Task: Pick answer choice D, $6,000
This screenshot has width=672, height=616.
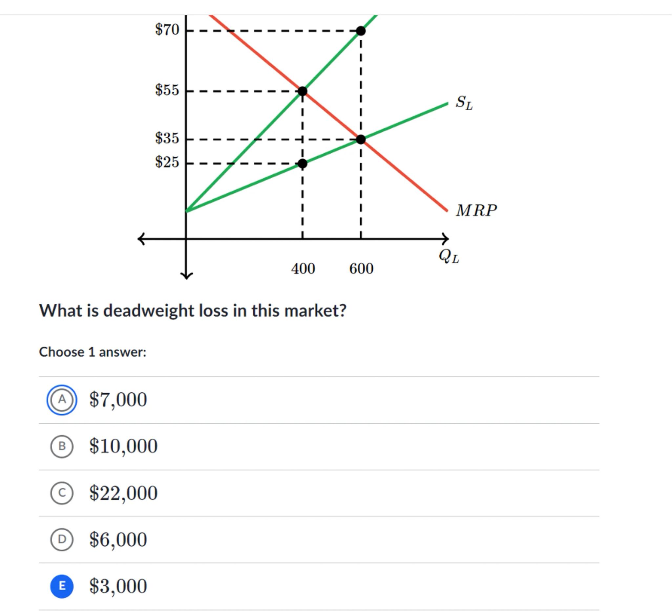Action: click(62, 539)
